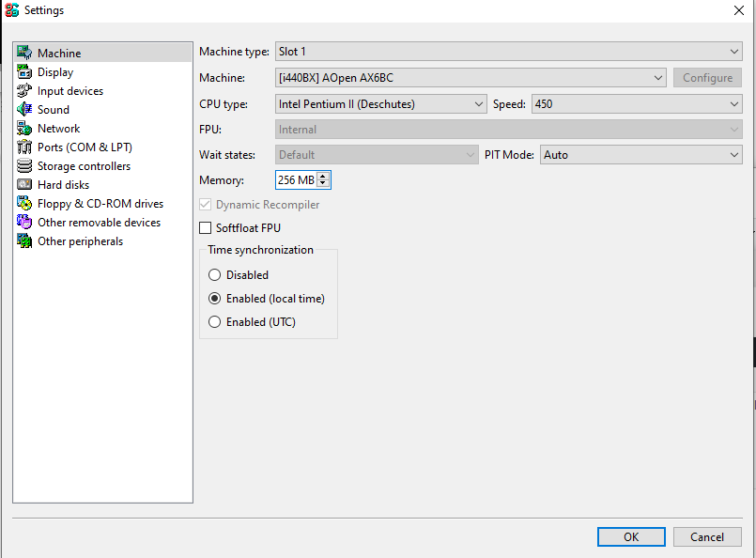756x558 pixels.
Task: Click the Display category icon
Action: pyautogui.click(x=24, y=71)
